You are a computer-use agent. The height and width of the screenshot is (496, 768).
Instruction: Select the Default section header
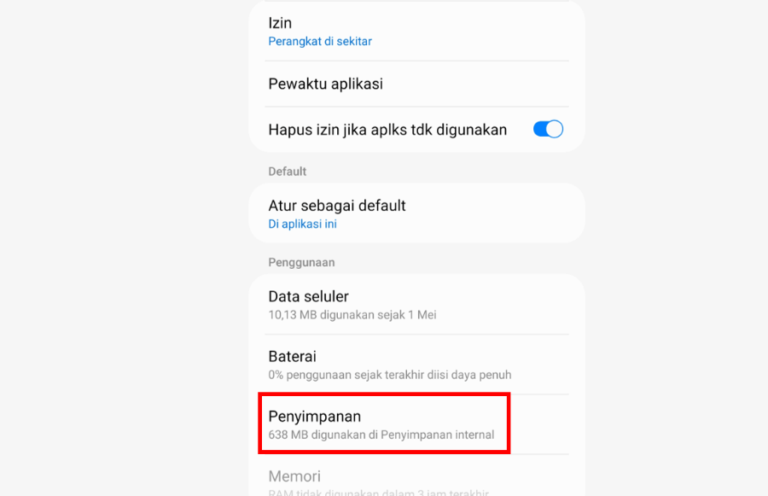[x=287, y=171]
